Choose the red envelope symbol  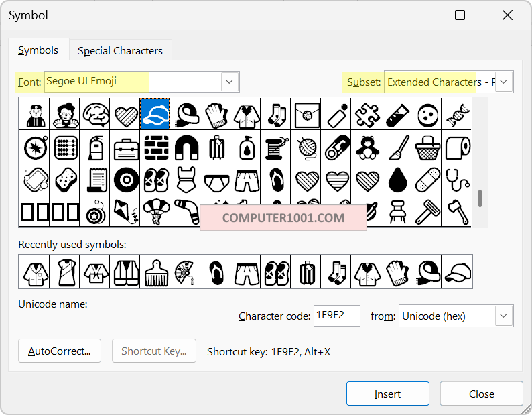coord(306,114)
